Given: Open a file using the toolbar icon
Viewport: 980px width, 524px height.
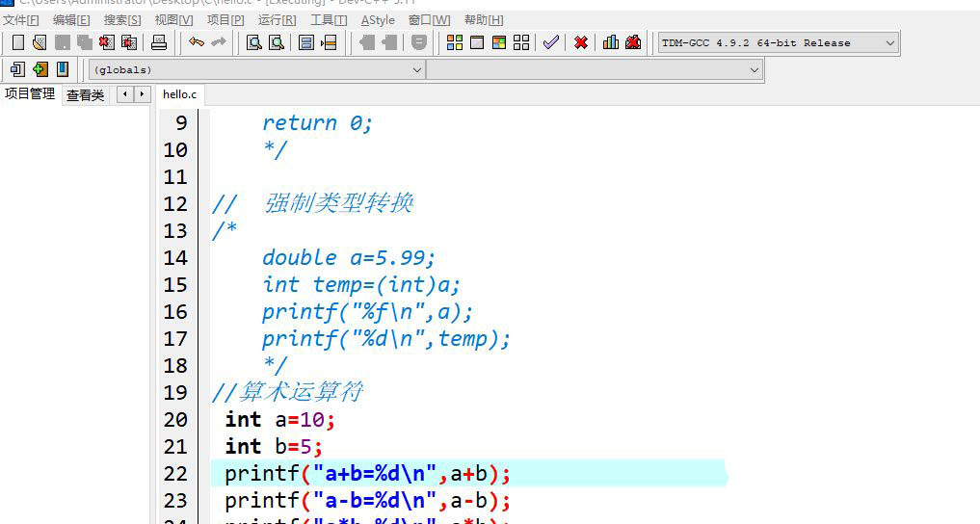Looking at the screenshot, I should [39, 42].
